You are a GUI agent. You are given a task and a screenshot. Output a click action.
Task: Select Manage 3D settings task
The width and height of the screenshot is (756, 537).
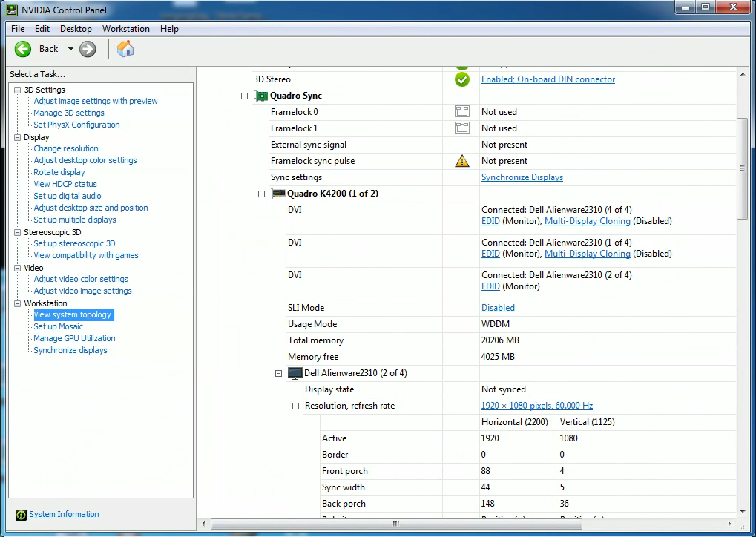click(69, 113)
